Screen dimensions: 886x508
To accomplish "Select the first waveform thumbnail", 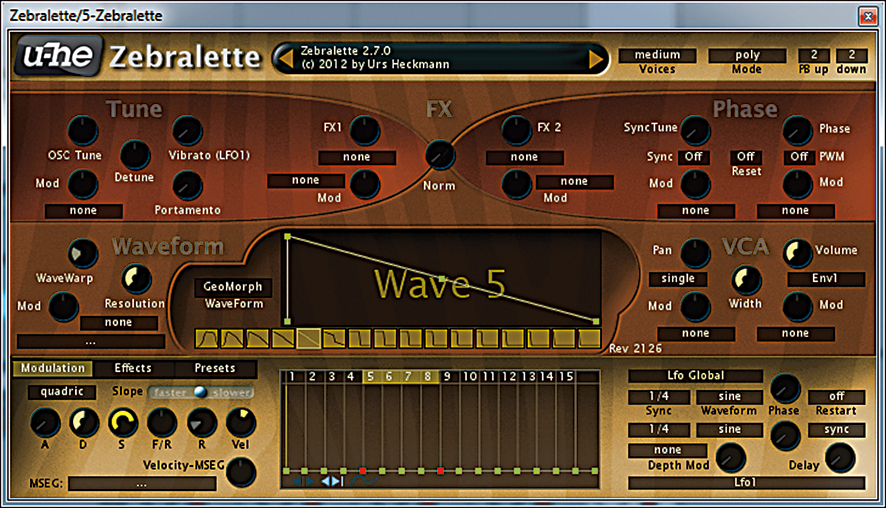I will [206, 339].
